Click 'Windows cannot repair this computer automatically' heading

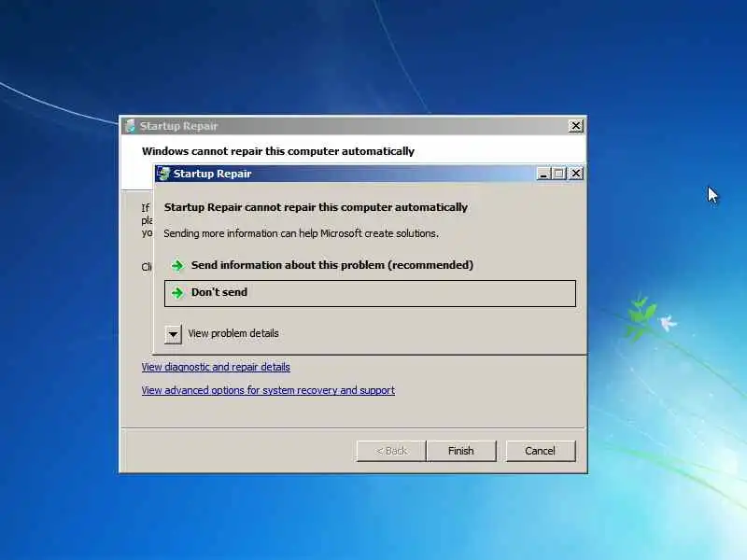point(278,151)
